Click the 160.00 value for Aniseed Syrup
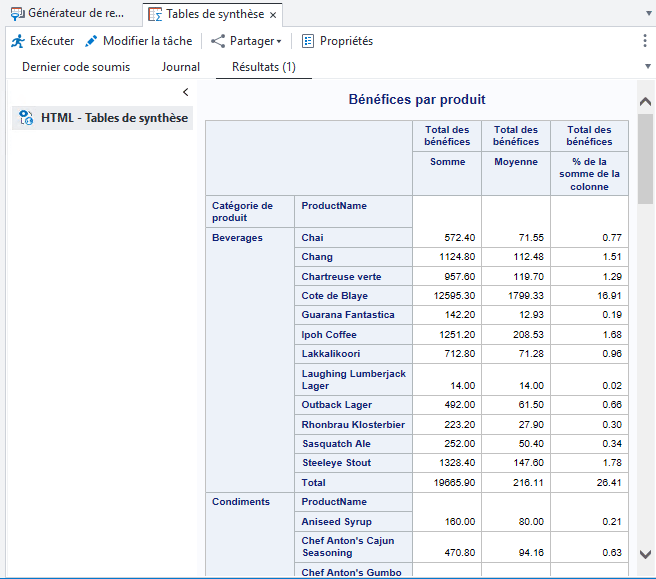Screen dimensions: 656x579 point(460,522)
